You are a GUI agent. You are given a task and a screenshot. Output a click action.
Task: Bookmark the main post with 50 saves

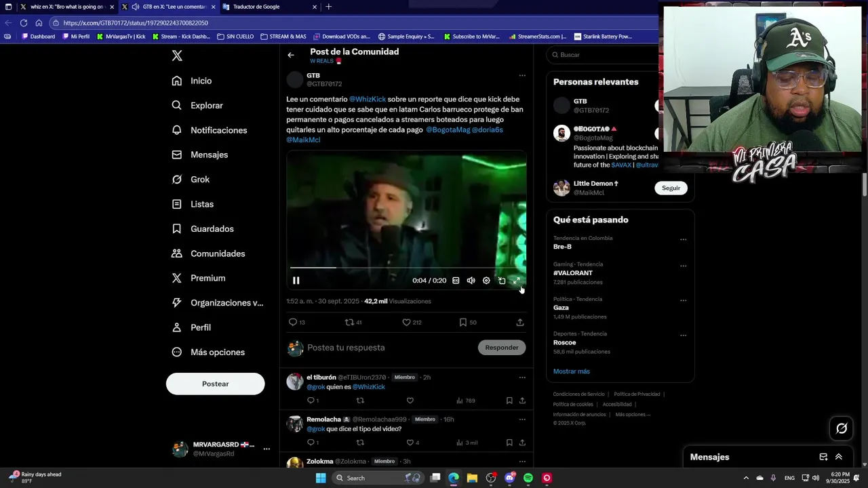click(x=467, y=323)
